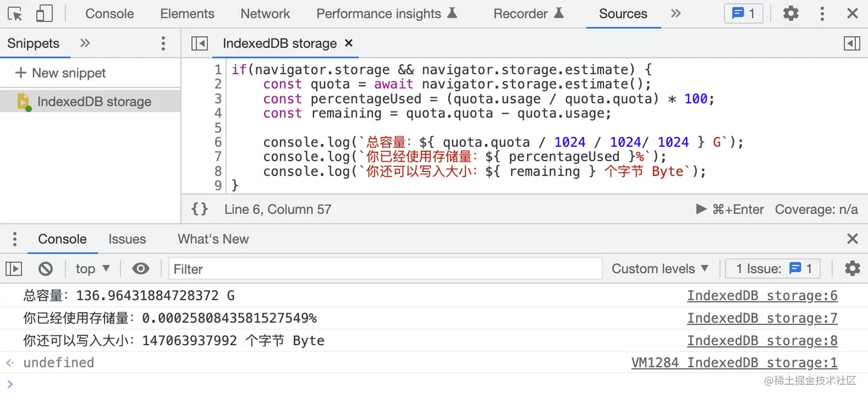Image resolution: width=868 pixels, height=398 pixels.
Task: Create a live expression with eye icon
Action: point(141,268)
